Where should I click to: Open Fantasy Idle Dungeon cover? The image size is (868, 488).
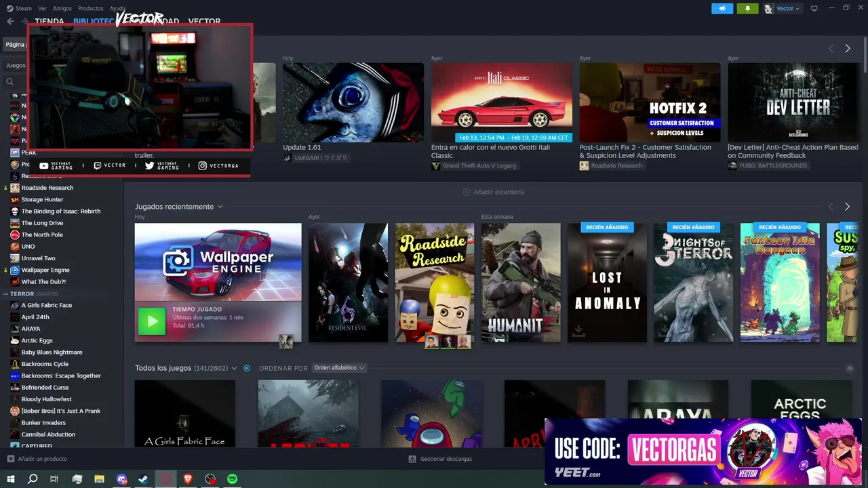click(780, 283)
